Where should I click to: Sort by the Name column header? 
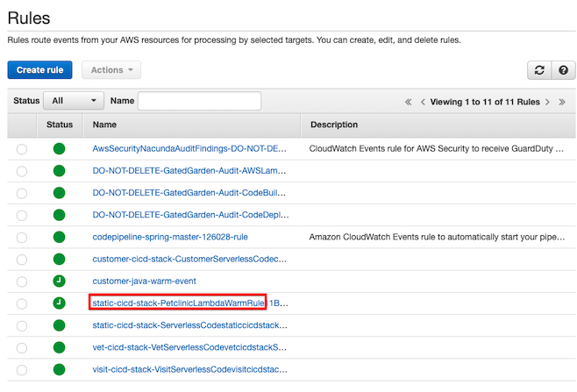pos(104,125)
